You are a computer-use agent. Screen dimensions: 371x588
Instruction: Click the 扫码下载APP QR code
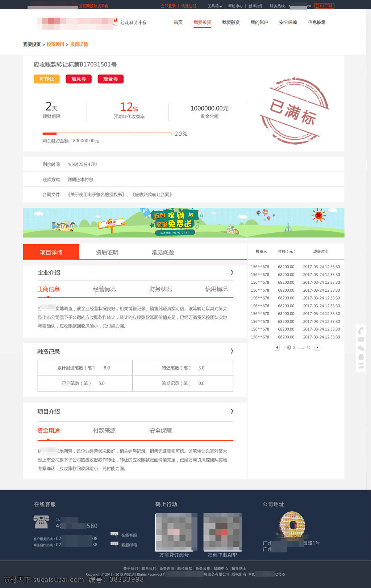click(222, 532)
